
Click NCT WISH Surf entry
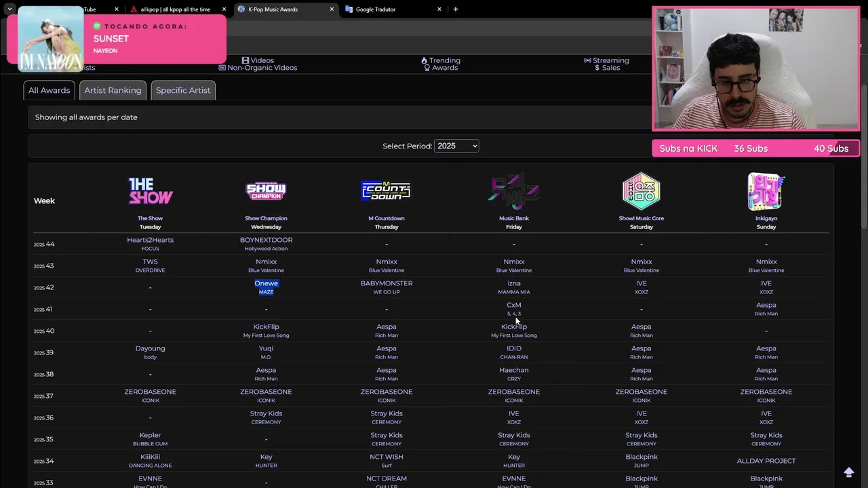387,460
